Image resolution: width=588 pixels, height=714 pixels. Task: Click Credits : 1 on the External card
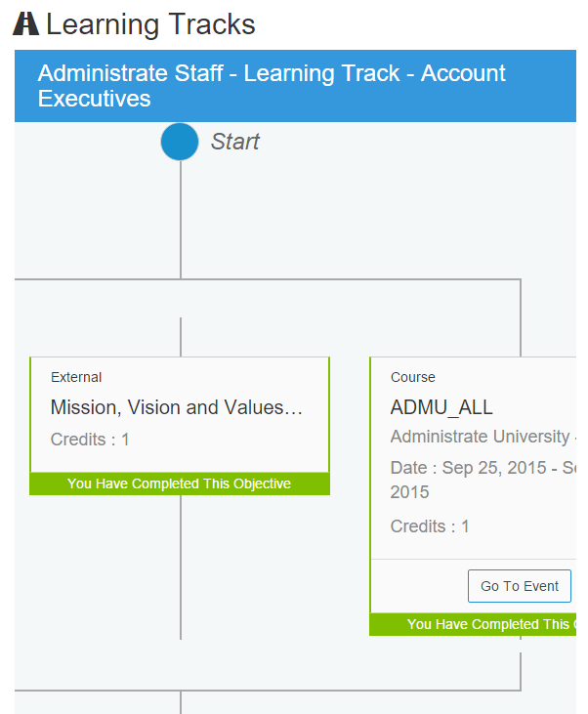click(90, 440)
